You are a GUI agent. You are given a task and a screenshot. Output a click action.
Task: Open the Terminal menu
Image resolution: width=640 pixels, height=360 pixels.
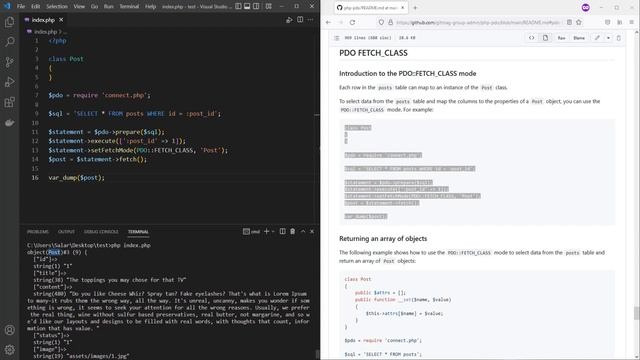click(129, 6)
